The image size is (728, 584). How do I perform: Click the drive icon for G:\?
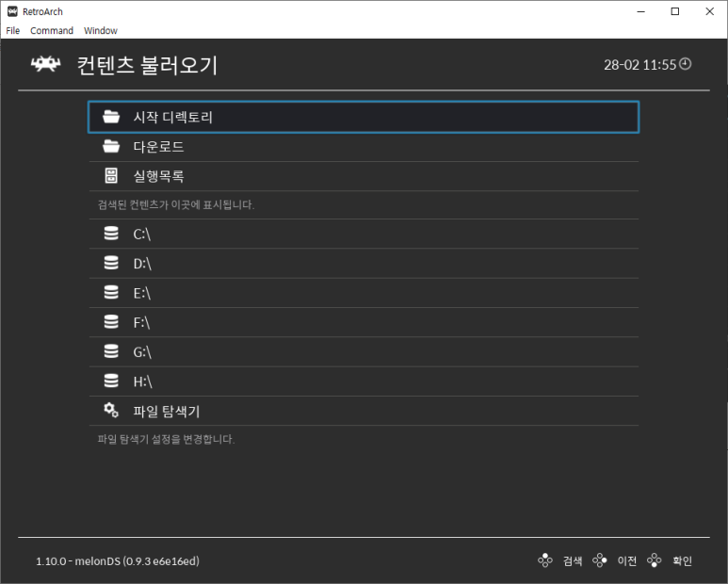click(111, 351)
